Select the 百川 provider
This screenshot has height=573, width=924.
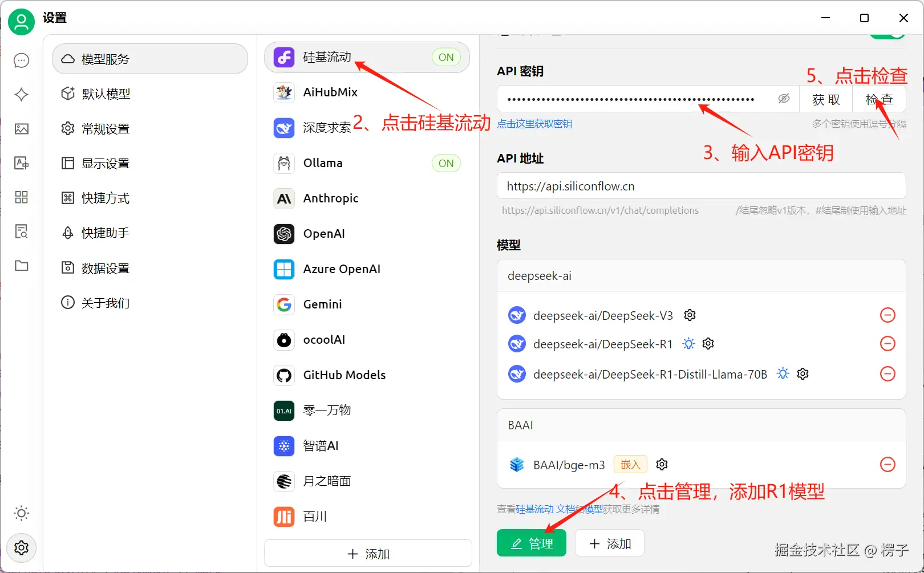pyautogui.click(x=367, y=517)
